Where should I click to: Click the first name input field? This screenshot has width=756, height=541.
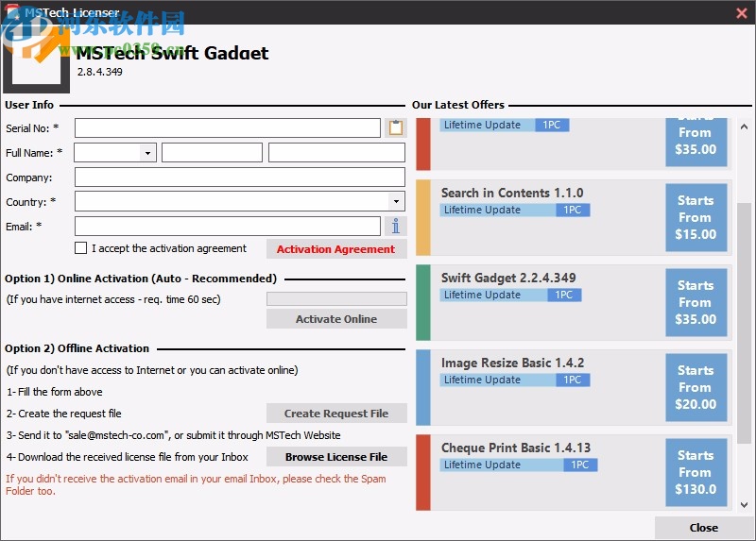click(212, 153)
